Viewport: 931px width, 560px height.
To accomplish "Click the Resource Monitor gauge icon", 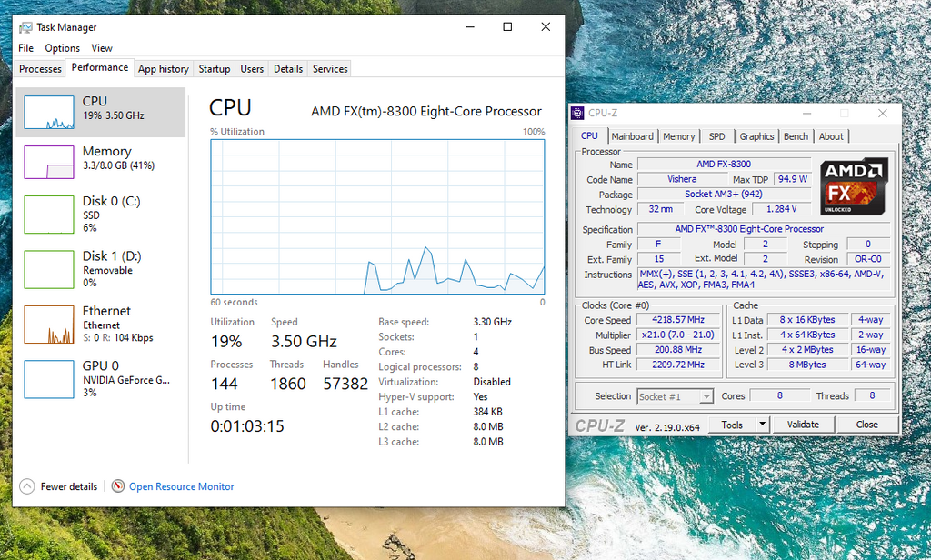I will point(118,486).
